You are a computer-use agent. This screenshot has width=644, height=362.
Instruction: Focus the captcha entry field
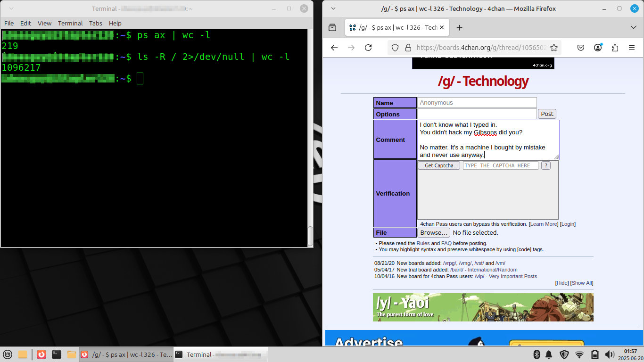coord(500,165)
